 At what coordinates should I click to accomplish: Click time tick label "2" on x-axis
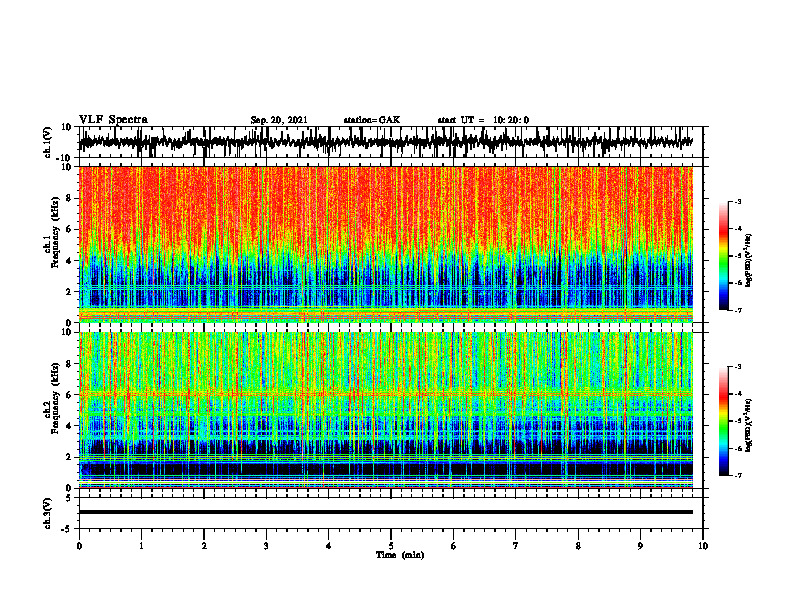pyautogui.click(x=204, y=546)
